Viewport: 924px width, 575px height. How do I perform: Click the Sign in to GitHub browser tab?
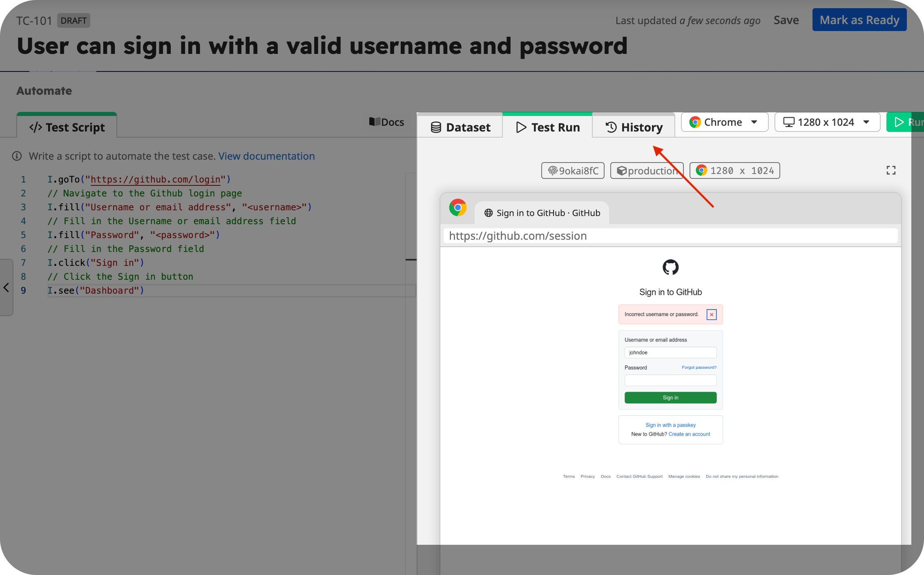tap(542, 213)
